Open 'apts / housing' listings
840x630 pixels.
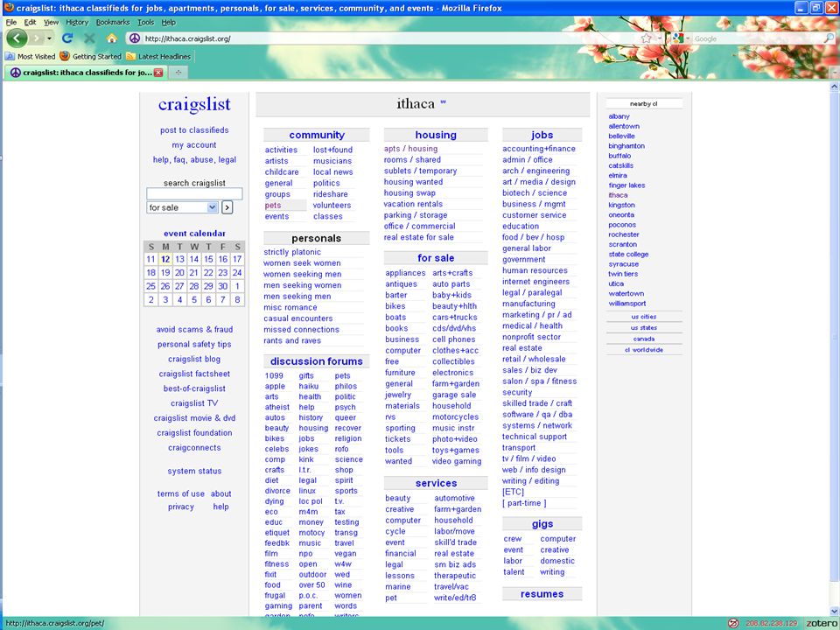pos(410,149)
